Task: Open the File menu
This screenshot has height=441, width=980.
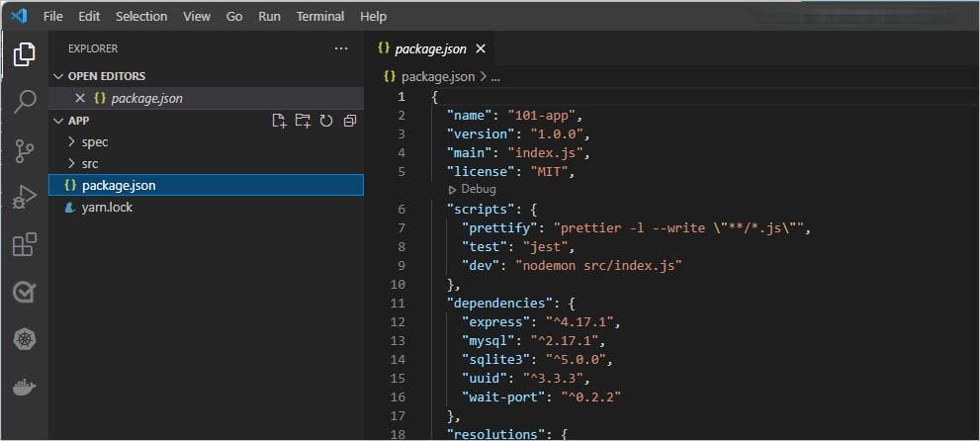Action: 52,16
